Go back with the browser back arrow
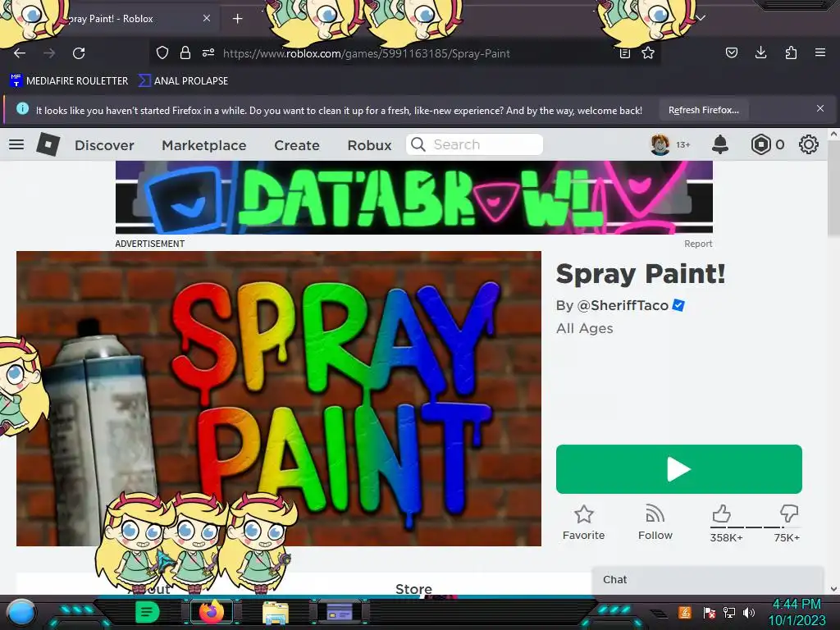 click(x=20, y=53)
